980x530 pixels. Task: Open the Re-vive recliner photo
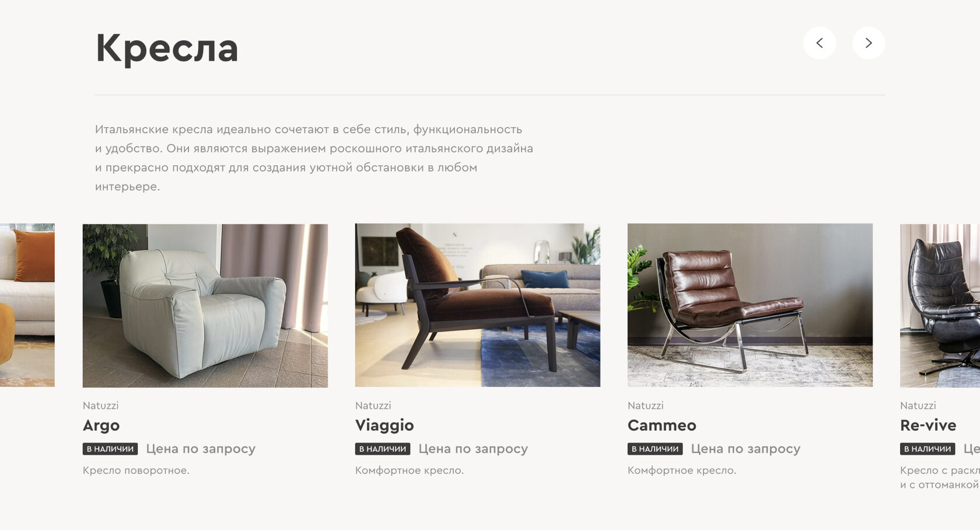(940, 305)
